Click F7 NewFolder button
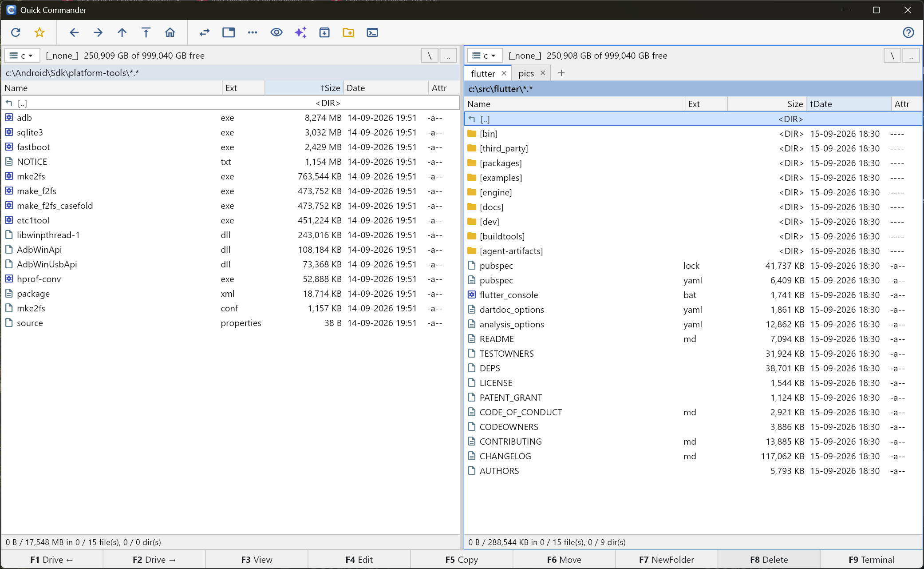 point(667,560)
